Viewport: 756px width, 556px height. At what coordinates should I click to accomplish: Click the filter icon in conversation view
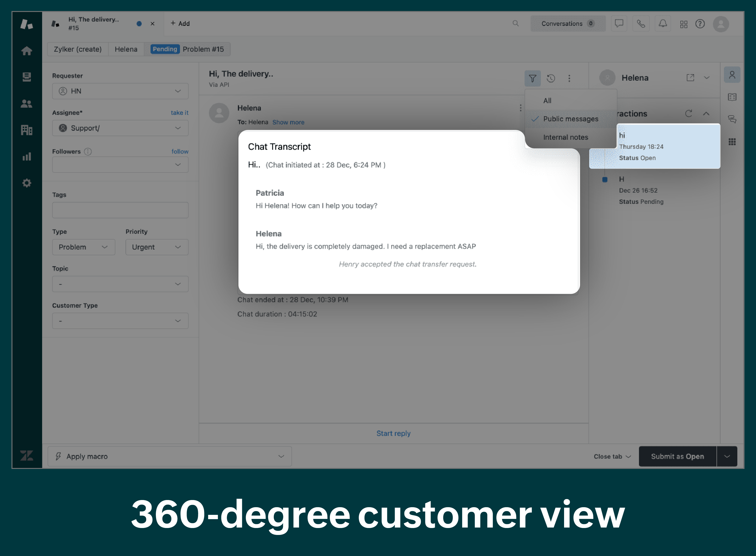[x=532, y=78]
